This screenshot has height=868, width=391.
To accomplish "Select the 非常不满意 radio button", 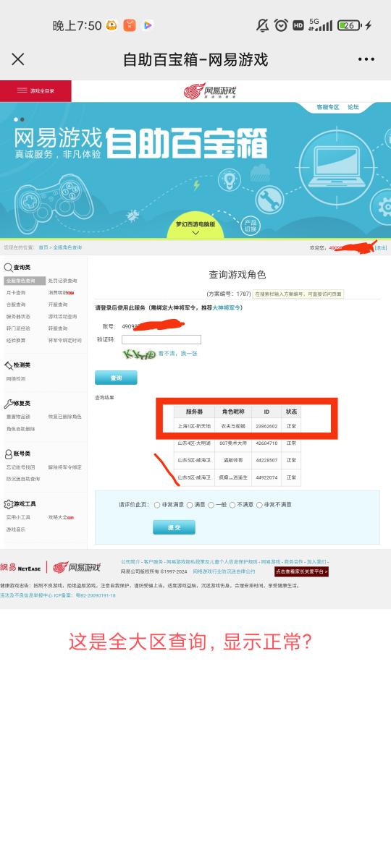I will (x=259, y=505).
